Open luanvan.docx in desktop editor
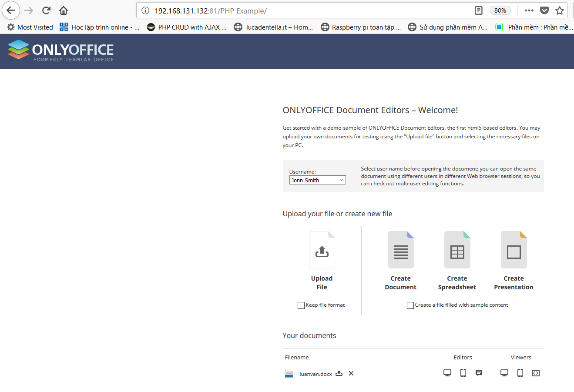The height and width of the screenshot is (392, 574). coord(447,373)
